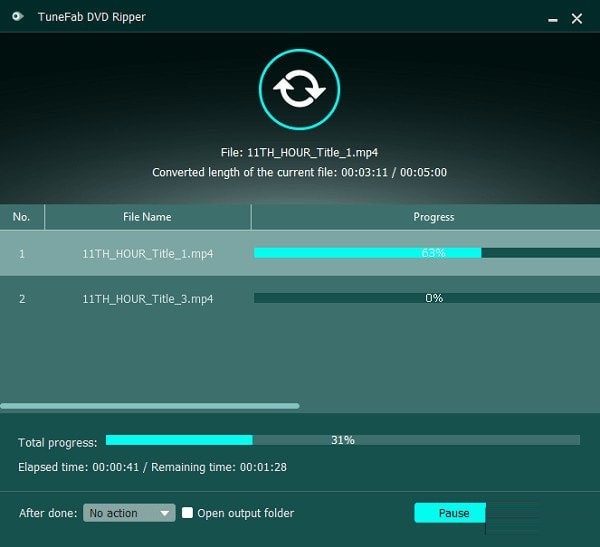The width and height of the screenshot is (600, 547).
Task: Click the horizontal scrollbar below file list
Action: point(150,406)
